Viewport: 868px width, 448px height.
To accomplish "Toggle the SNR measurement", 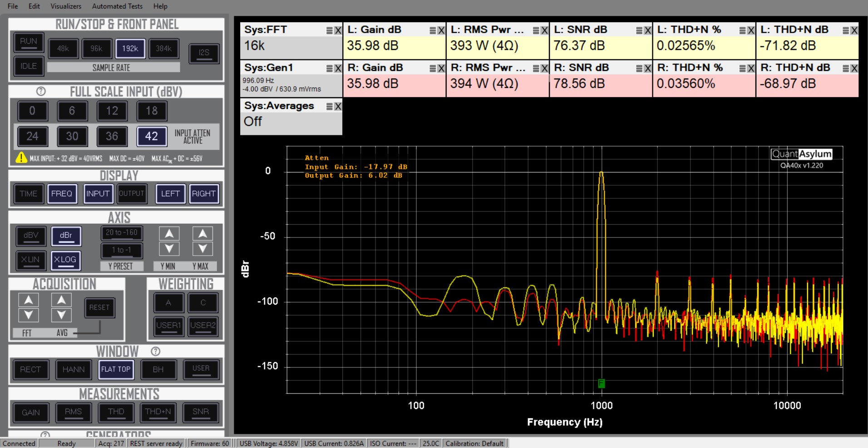I will pos(201,413).
